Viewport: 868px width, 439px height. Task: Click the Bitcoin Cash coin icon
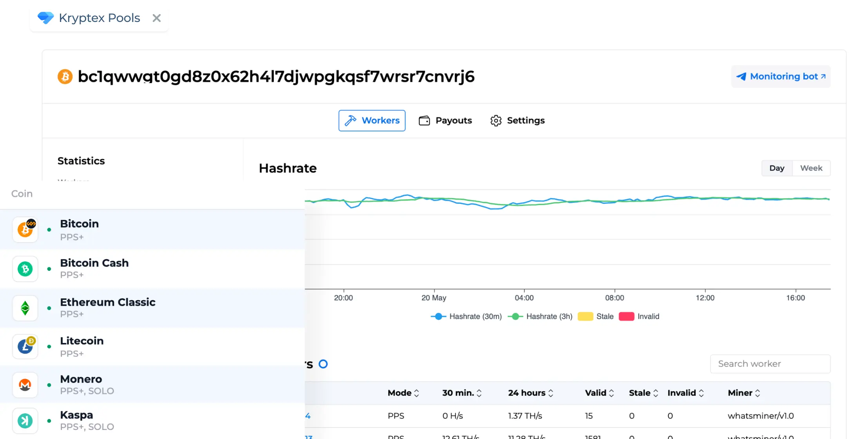coord(25,269)
